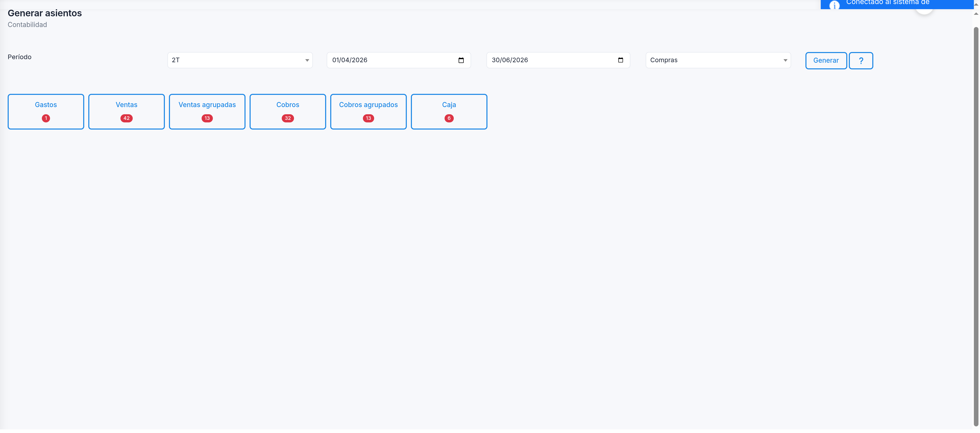980x433 pixels.
Task: Open calendar picker for end date 30/06/2026
Action: [620, 60]
